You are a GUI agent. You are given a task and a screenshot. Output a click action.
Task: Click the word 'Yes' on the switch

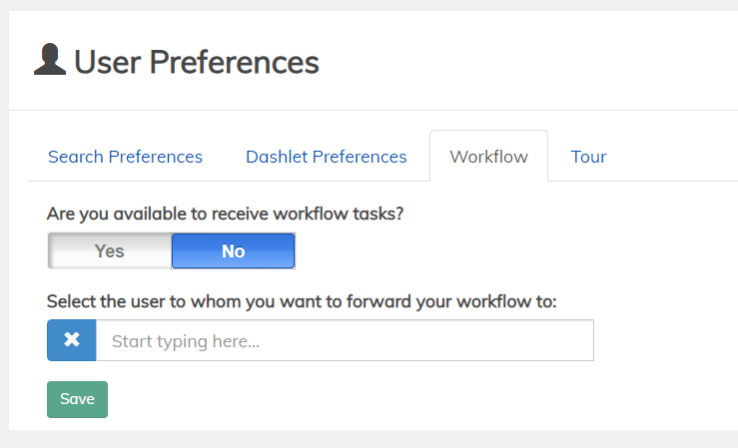(109, 251)
